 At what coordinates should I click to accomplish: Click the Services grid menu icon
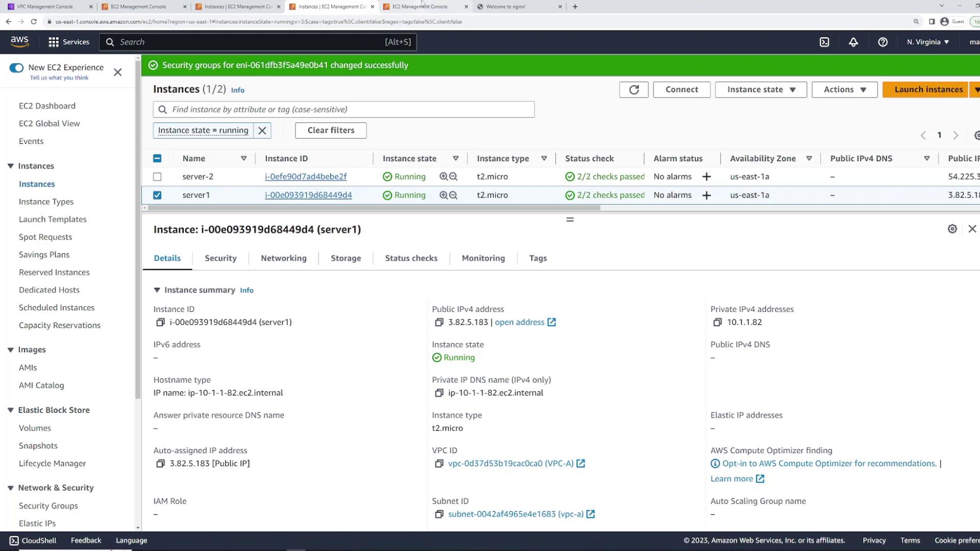54,42
